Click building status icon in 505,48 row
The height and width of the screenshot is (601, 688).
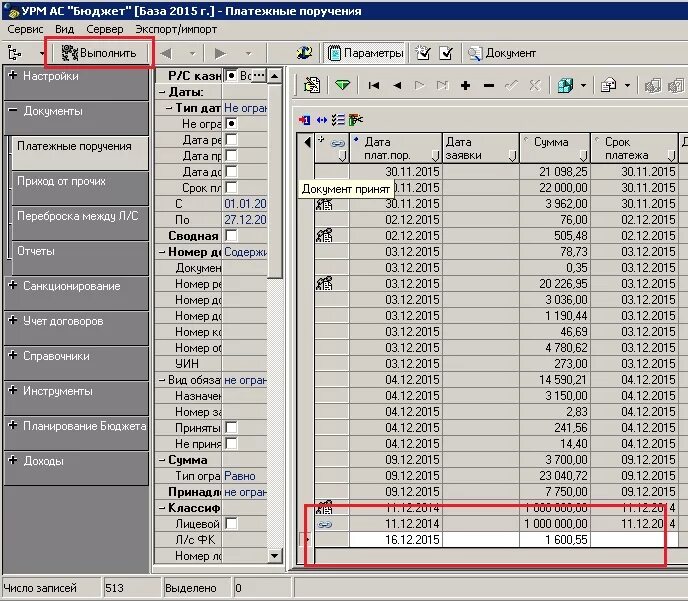(324, 236)
